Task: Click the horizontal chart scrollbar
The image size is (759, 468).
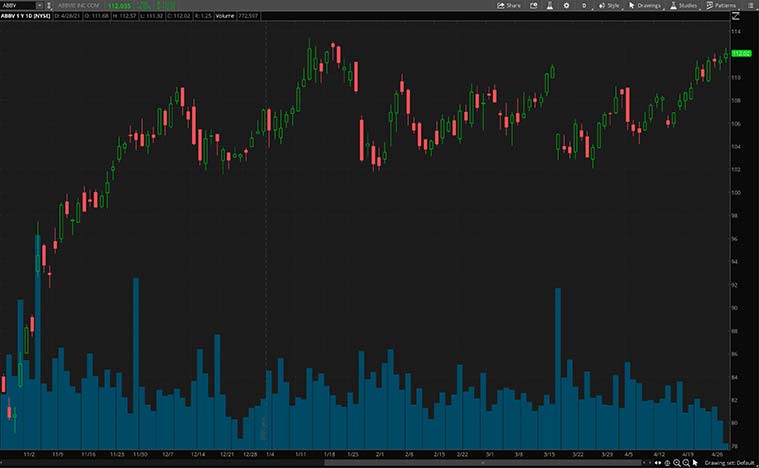Action: 482,462
